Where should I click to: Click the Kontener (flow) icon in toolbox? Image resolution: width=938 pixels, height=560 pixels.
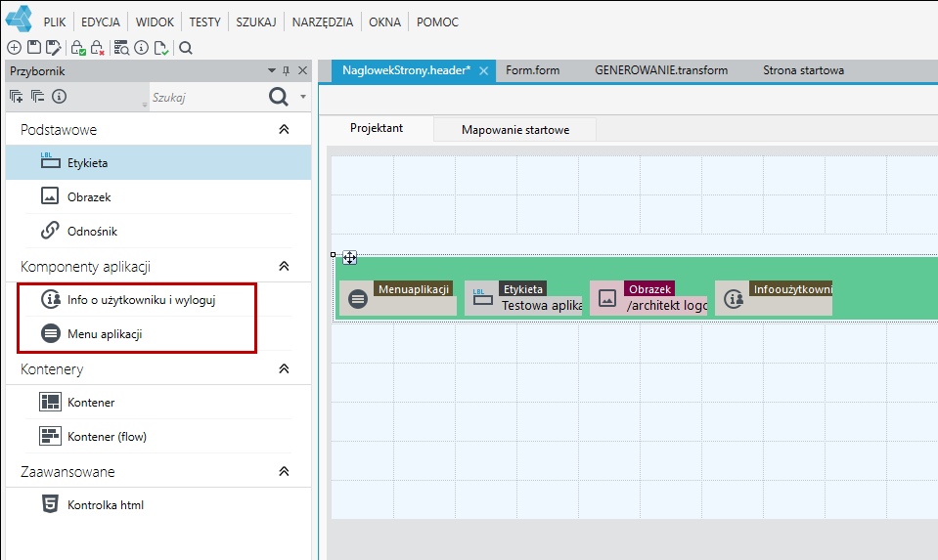pos(50,436)
